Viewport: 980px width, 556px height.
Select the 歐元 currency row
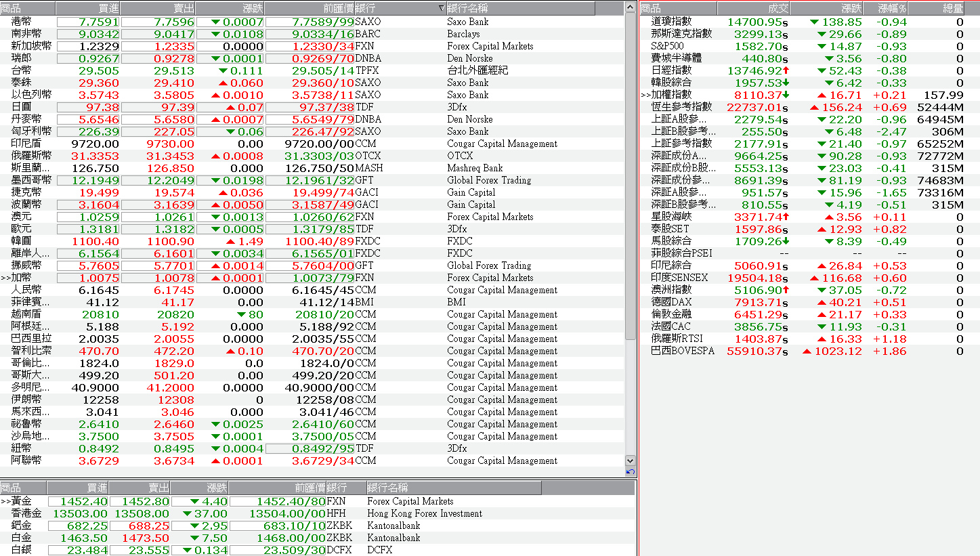point(312,229)
